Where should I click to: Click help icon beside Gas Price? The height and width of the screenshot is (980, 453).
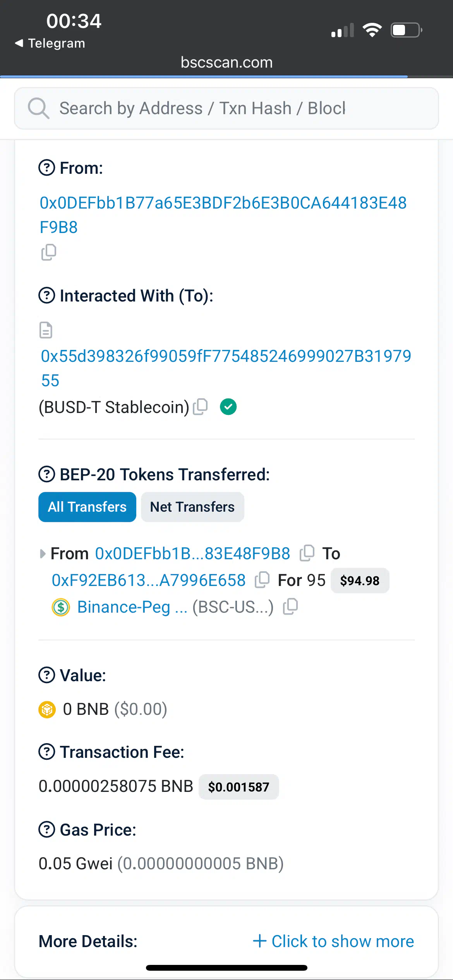click(47, 829)
